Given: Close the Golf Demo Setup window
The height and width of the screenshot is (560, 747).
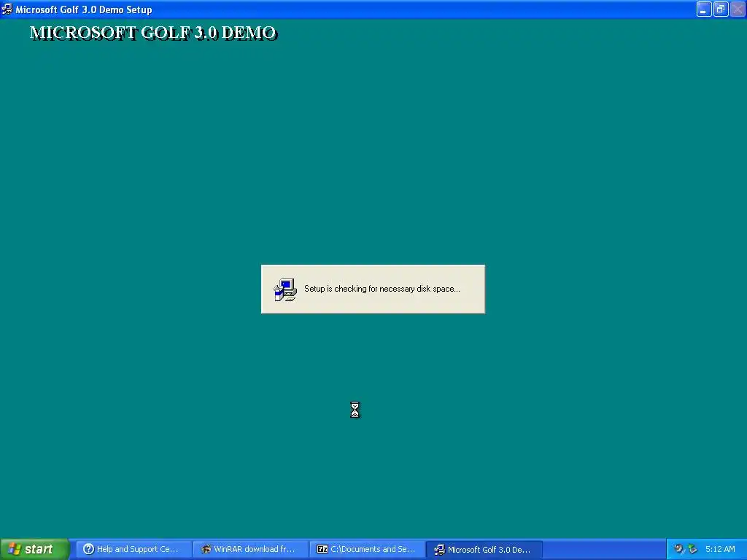Looking at the screenshot, I should point(738,9).
